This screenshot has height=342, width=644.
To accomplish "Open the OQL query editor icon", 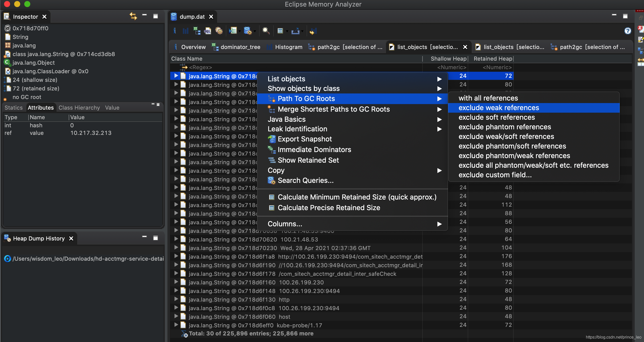I will tap(207, 31).
